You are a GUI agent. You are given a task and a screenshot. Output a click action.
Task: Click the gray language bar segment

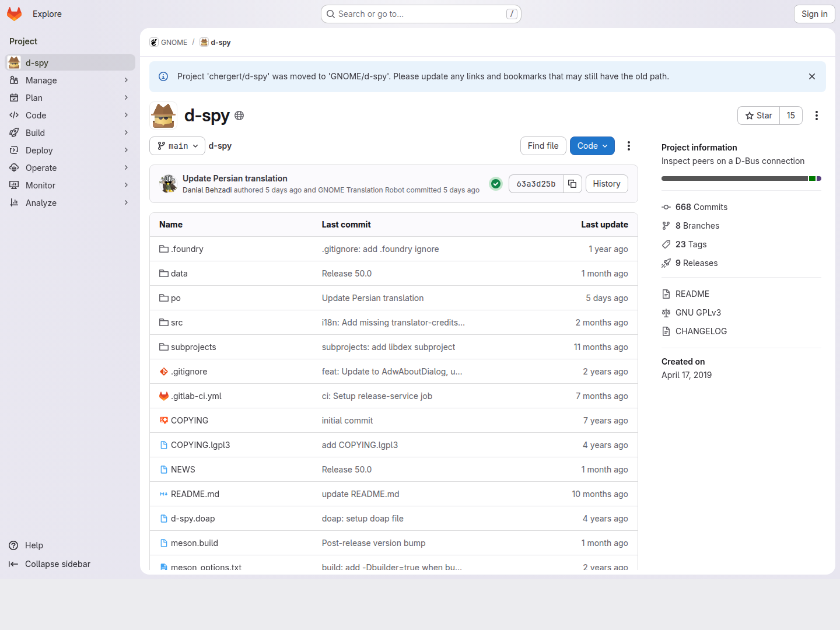pos(734,178)
